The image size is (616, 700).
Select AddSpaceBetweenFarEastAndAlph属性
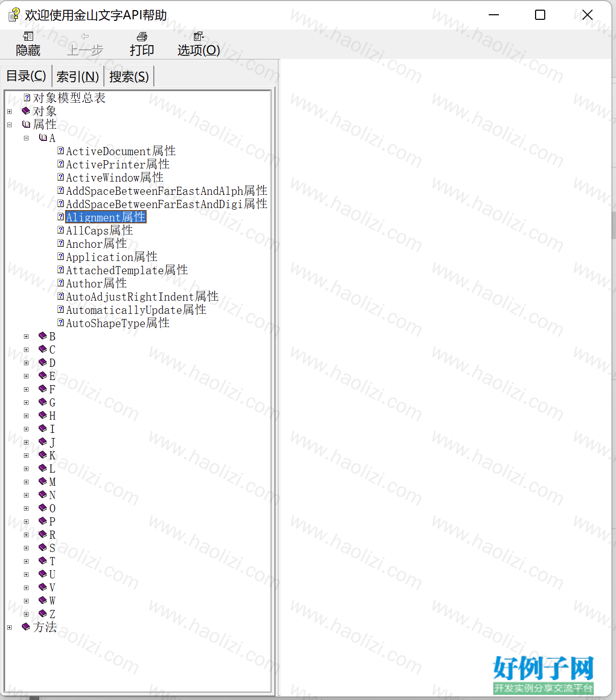click(x=167, y=191)
